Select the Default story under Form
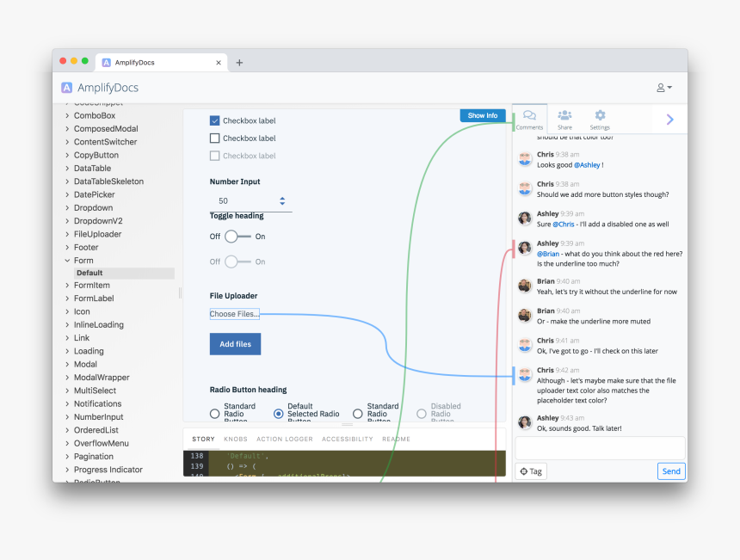Image resolution: width=740 pixels, height=560 pixels. point(124,274)
